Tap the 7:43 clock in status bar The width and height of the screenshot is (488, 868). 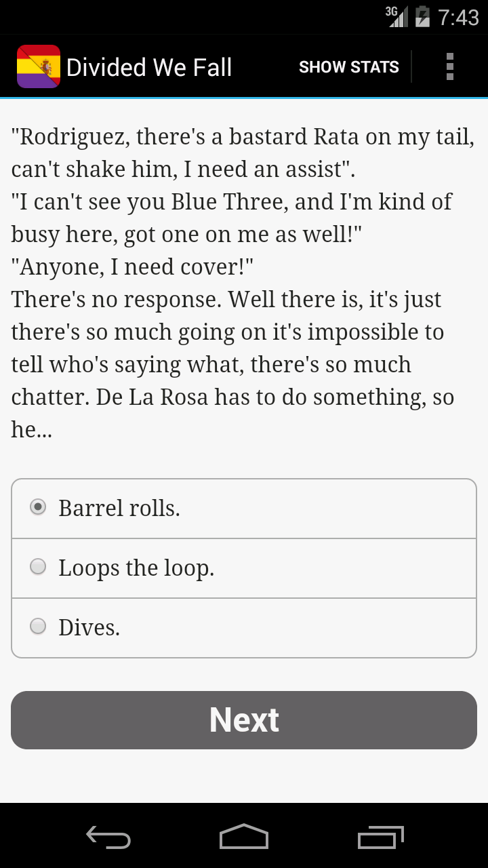click(459, 17)
